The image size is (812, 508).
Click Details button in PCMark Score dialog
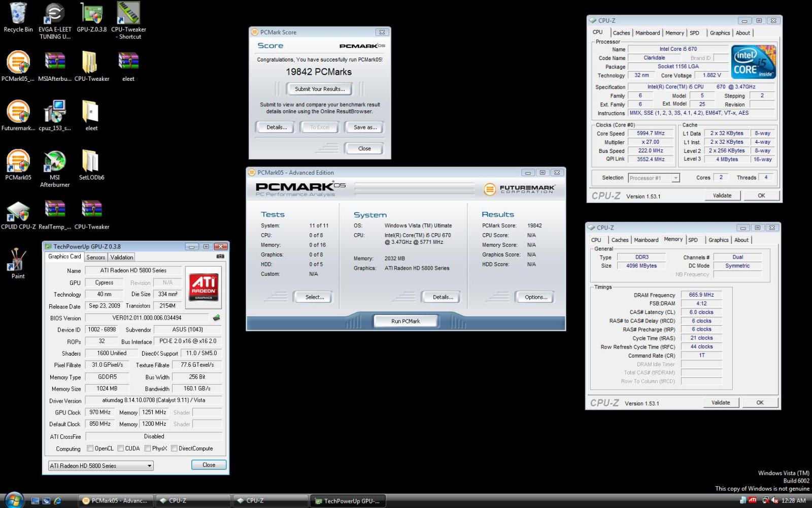click(x=277, y=128)
